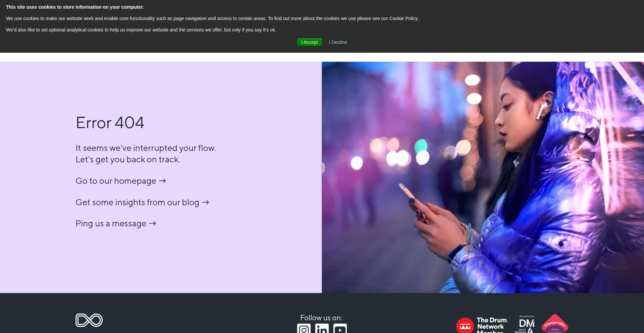Click the I Accept cookies button
This screenshot has width=644, height=333.
coord(309,42)
